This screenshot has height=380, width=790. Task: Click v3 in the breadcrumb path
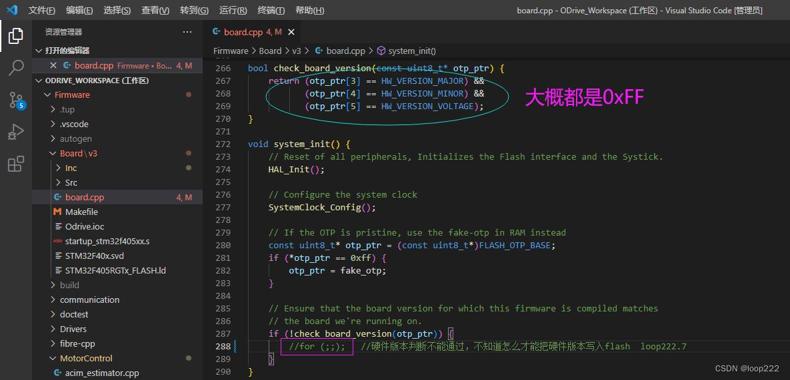tap(296, 51)
